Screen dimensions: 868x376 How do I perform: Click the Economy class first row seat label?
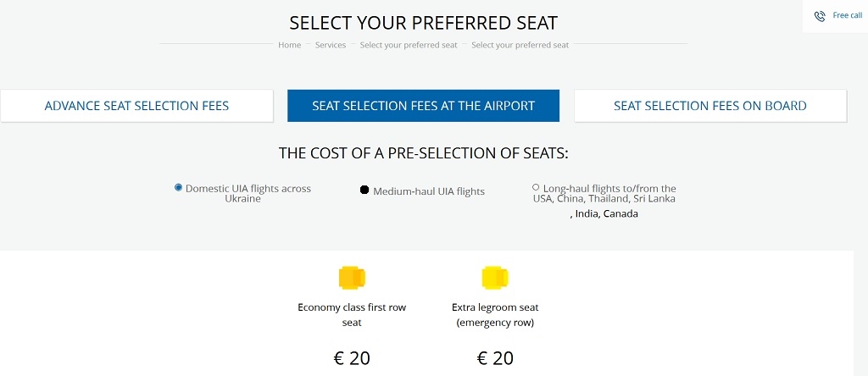tap(352, 315)
